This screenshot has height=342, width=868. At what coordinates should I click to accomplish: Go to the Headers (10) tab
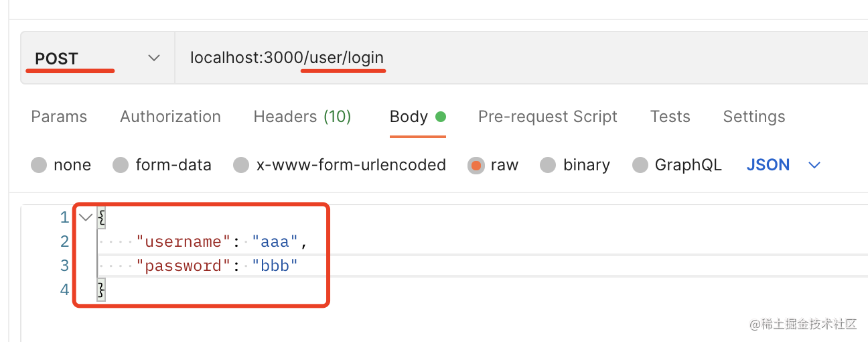click(x=302, y=117)
